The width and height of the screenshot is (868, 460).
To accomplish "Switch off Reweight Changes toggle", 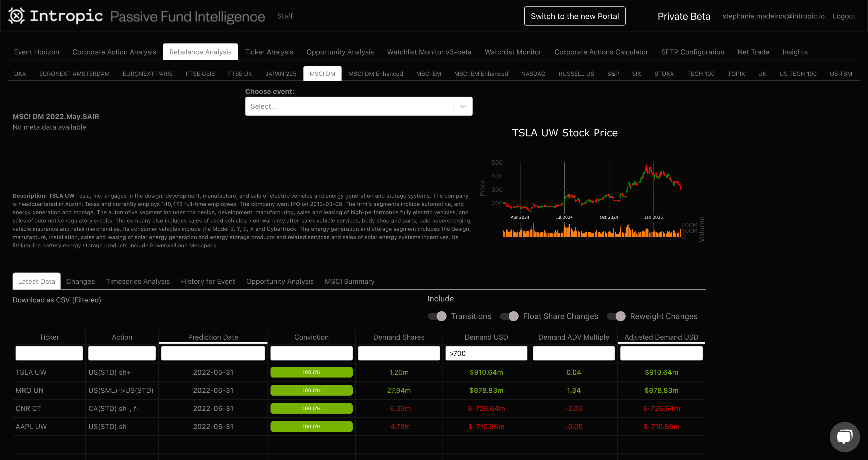I will (x=616, y=316).
